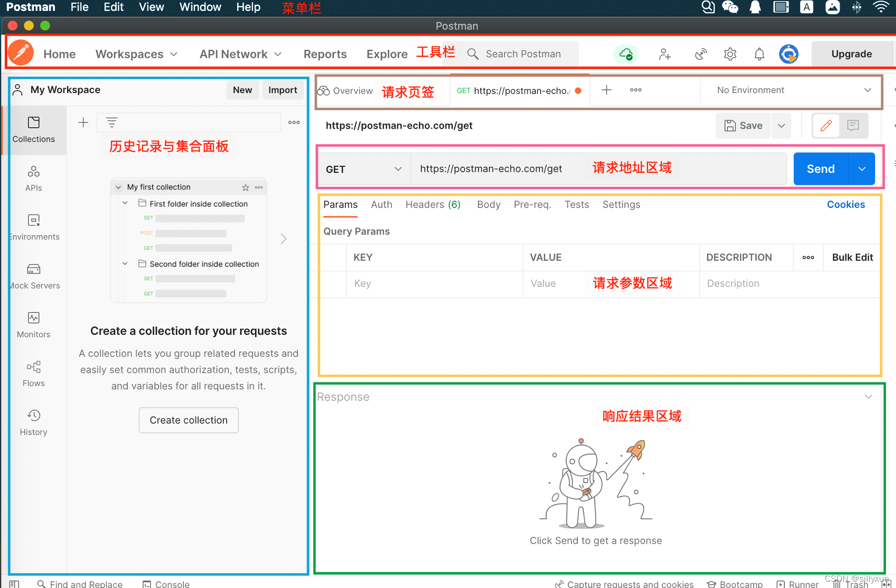896x588 pixels.
Task: Click the Create collection button
Action: point(189,420)
